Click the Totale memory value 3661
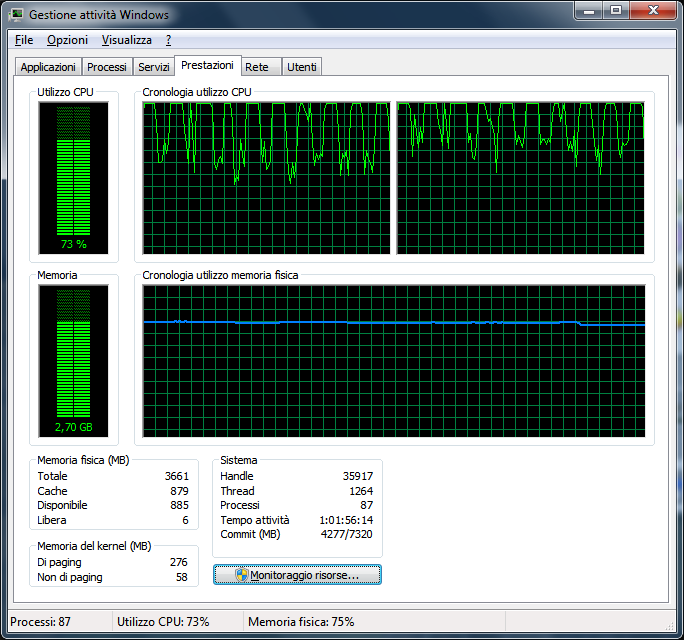Image resolution: width=684 pixels, height=640 pixels. coord(177,476)
